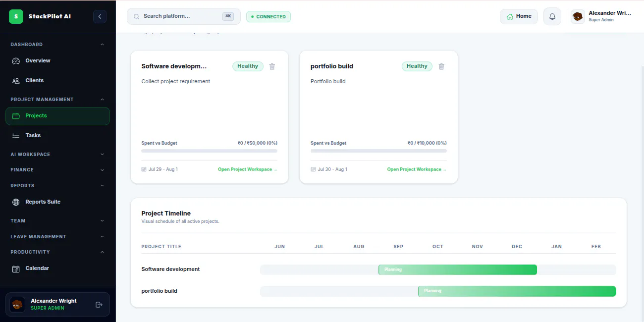Image resolution: width=644 pixels, height=322 pixels.
Task: Delete the Software development project card
Action: (272, 66)
